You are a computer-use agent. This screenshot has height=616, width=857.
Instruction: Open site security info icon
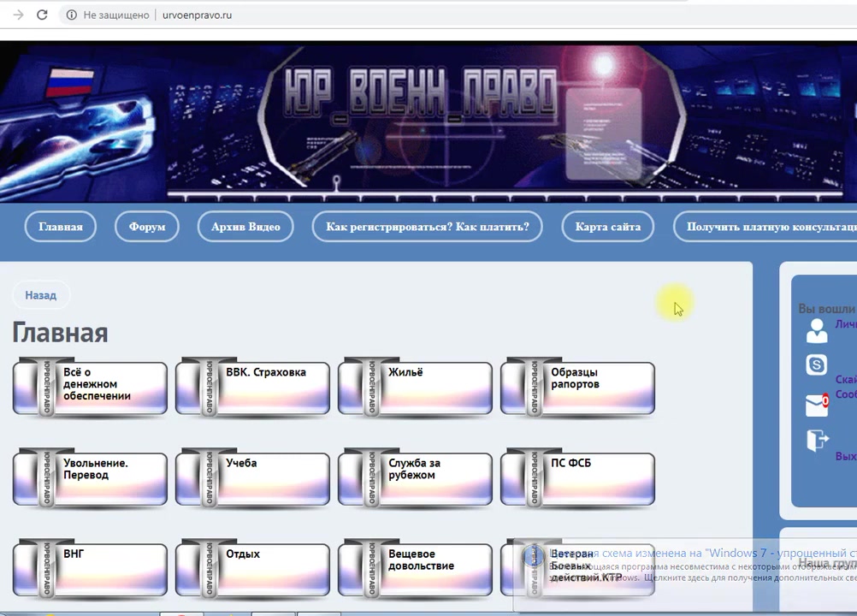71,15
